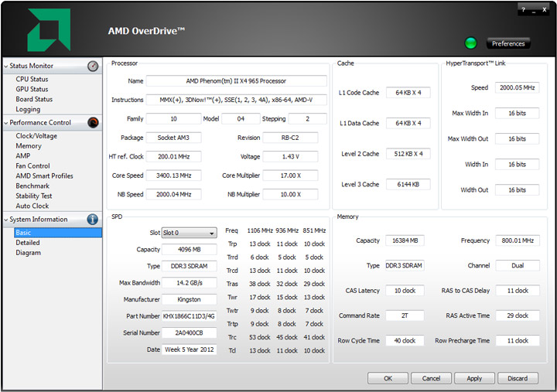
Task: Collapse the System Information section
Action: coord(6,220)
